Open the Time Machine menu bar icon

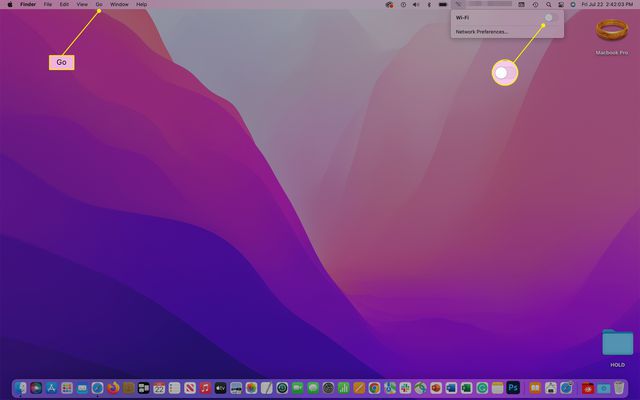(x=535, y=5)
